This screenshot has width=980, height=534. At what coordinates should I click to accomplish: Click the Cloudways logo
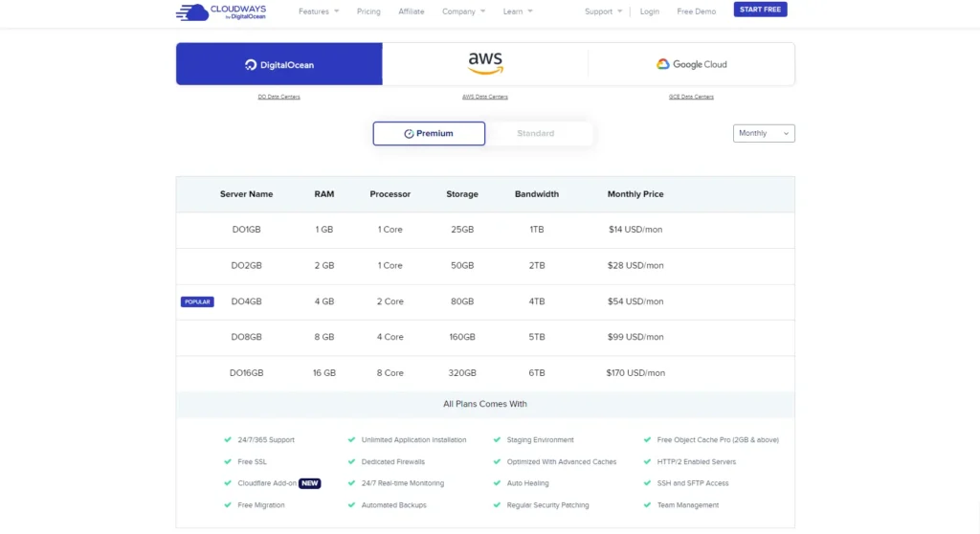click(221, 11)
